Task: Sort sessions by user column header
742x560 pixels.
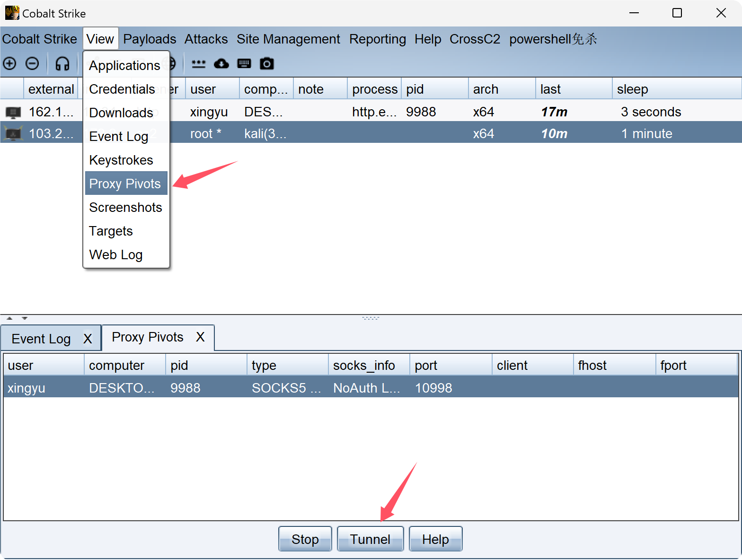Action: point(212,89)
